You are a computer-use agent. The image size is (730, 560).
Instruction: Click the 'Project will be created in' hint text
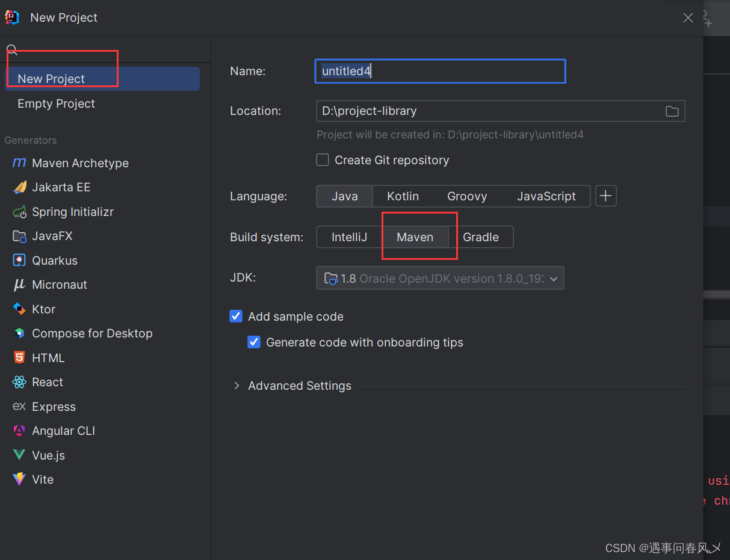click(450, 135)
